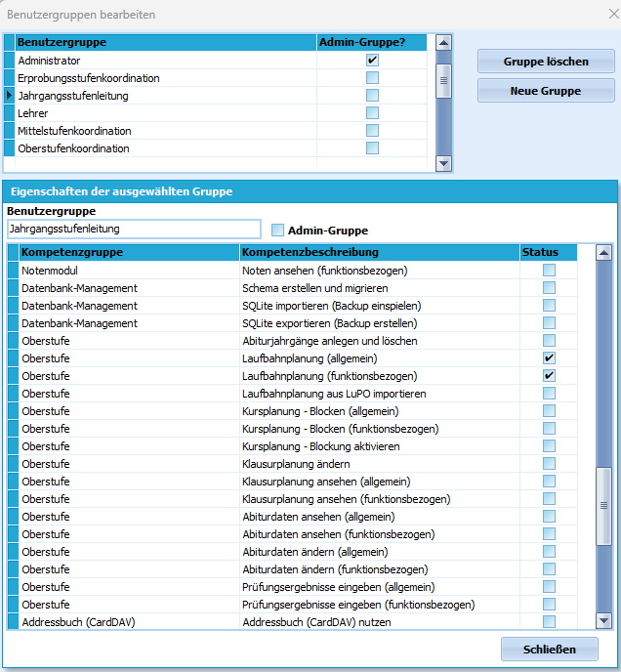Check Admin-Gruppe for Mittelstufenkoordination row
This screenshot has height=672, width=621.
pyautogui.click(x=372, y=130)
